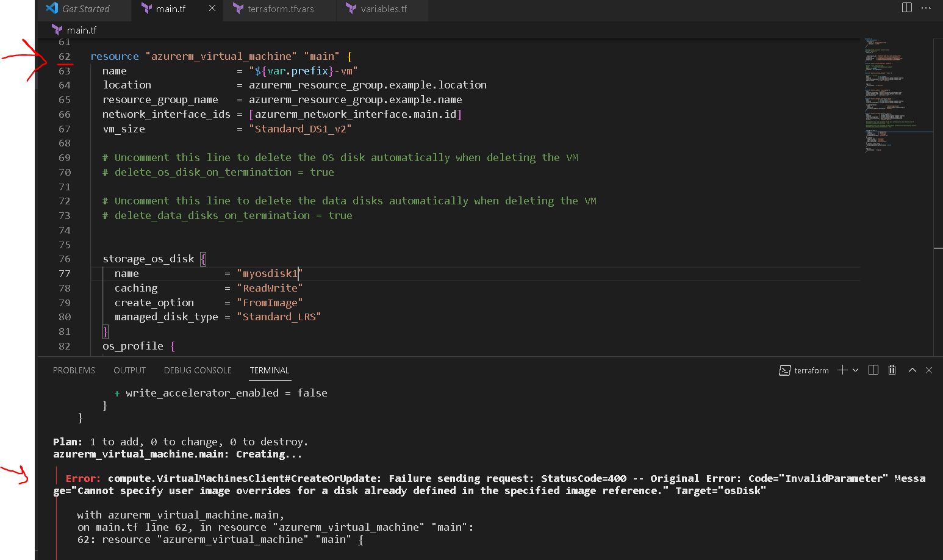943x560 pixels.
Task: Close the main.tf editor tab
Action: pos(212,9)
